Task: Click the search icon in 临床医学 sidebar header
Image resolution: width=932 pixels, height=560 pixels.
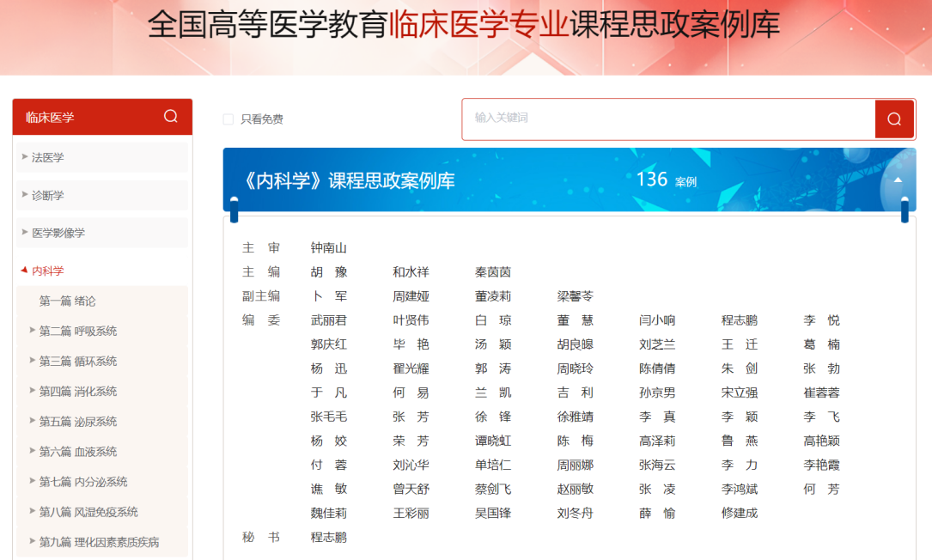Action: tap(170, 117)
